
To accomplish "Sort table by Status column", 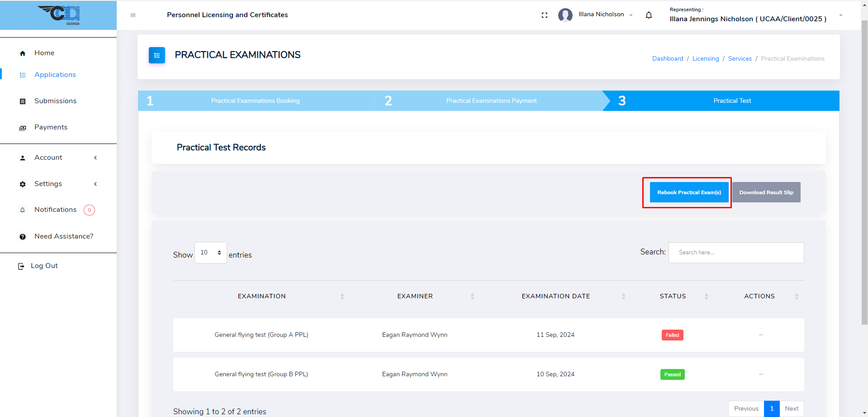I will pyautogui.click(x=673, y=296).
